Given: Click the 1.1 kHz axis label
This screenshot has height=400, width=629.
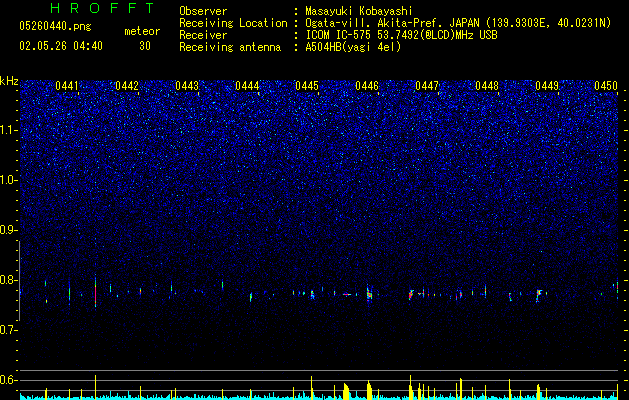Looking at the screenshot, I should click(x=8, y=130).
